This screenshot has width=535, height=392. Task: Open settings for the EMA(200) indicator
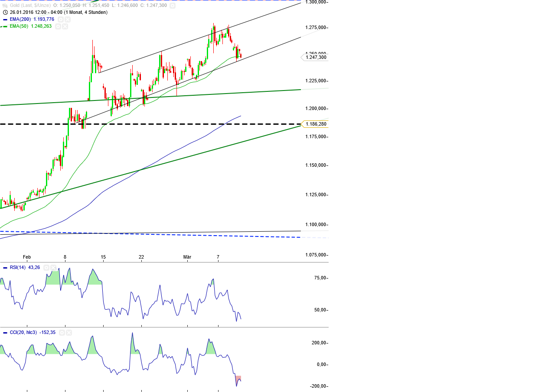tap(61, 19)
